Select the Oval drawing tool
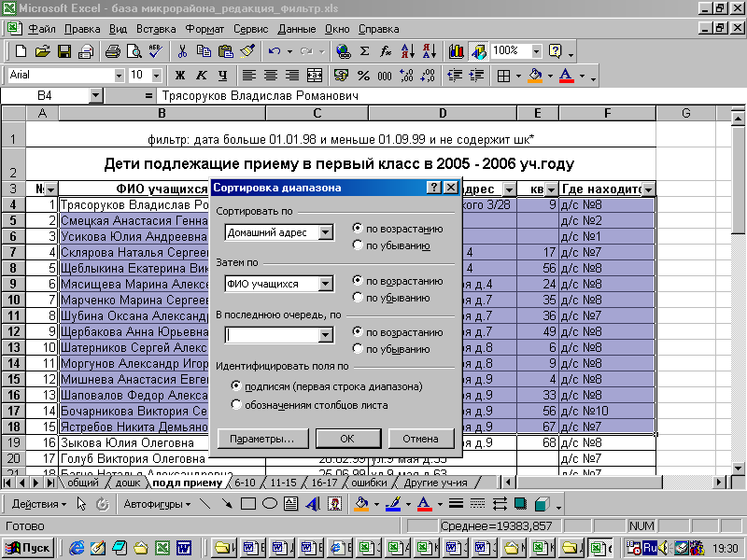Viewport: 747px width, 560px height. pos(270,503)
